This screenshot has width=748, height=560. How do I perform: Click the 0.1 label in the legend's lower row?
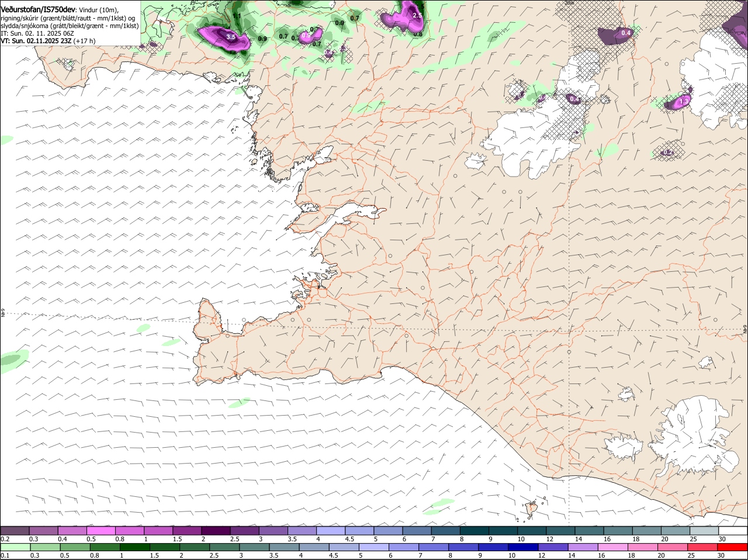pyautogui.click(x=5, y=555)
